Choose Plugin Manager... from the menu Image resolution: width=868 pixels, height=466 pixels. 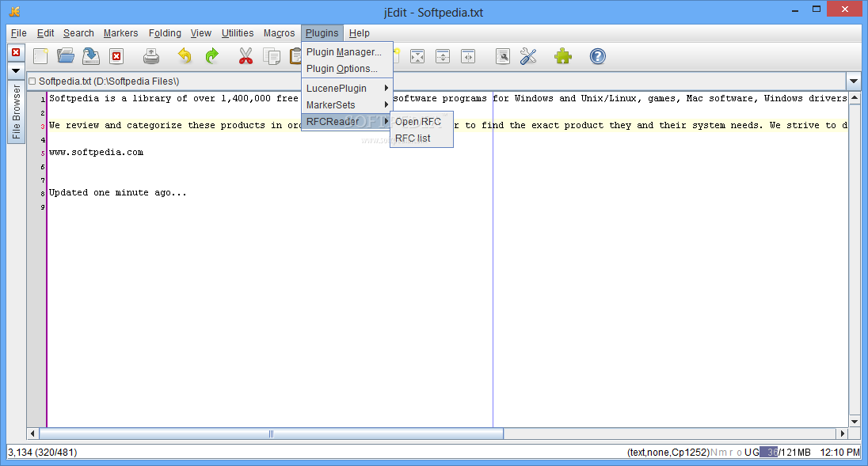(x=347, y=52)
